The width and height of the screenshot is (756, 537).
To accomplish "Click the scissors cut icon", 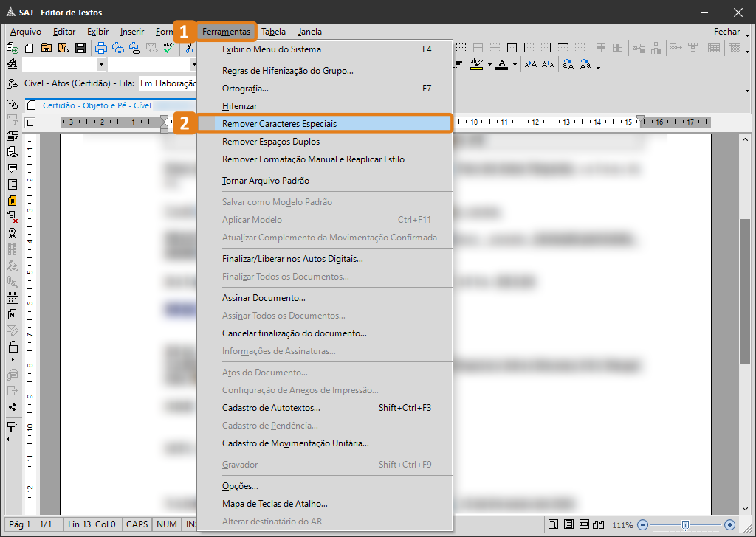I will (190, 48).
